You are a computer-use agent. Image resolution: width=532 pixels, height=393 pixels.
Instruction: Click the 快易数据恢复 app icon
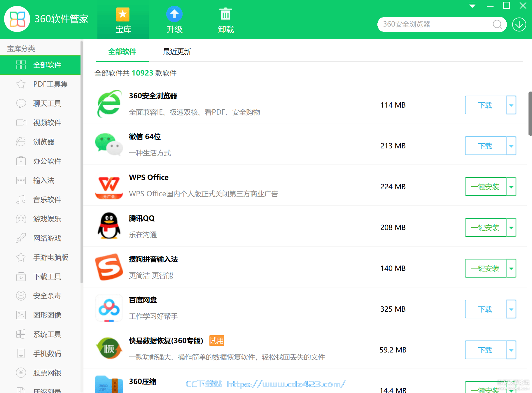(x=109, y=348)
